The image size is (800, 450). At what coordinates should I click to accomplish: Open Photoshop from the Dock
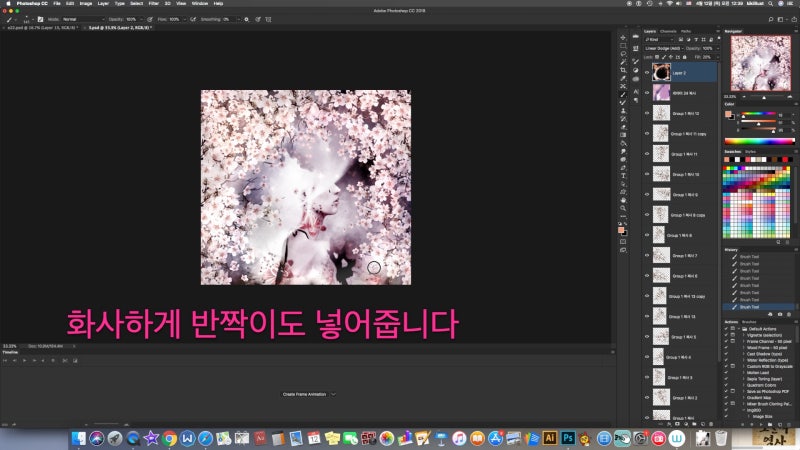click(x=567, y=438)
